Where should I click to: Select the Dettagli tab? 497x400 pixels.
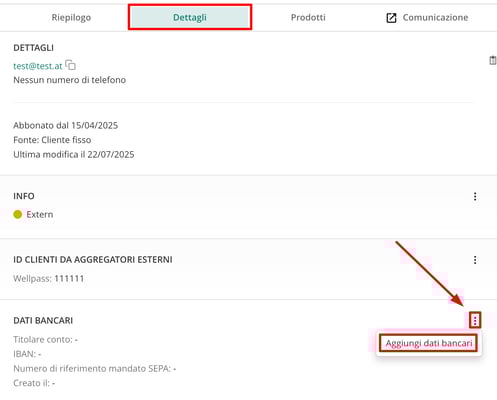190,17
